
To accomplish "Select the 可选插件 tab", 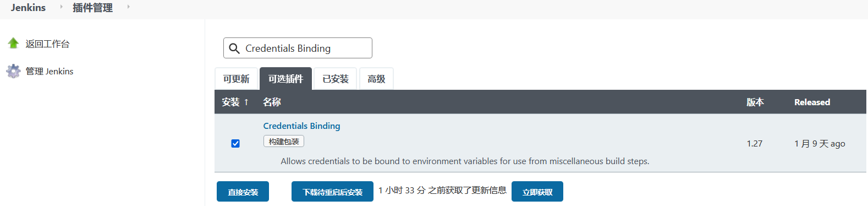I will 285,79.
